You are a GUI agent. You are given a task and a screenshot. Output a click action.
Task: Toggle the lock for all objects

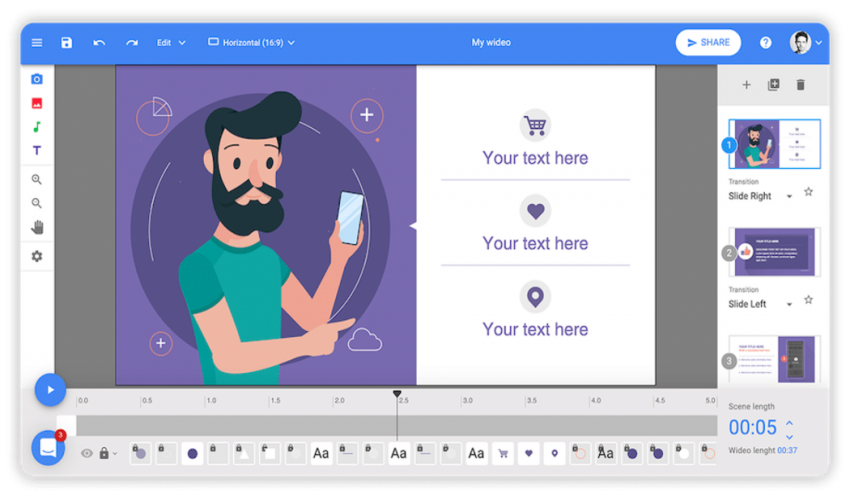(104, 453)
